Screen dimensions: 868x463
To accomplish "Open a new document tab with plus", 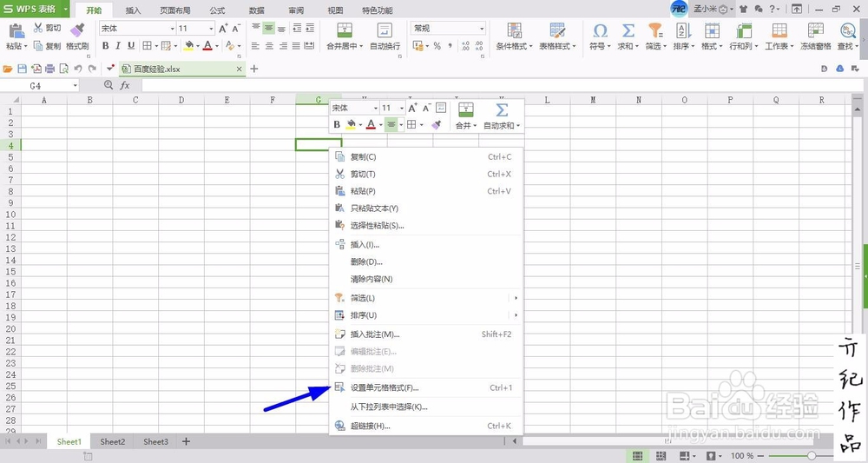I will 254,69.
